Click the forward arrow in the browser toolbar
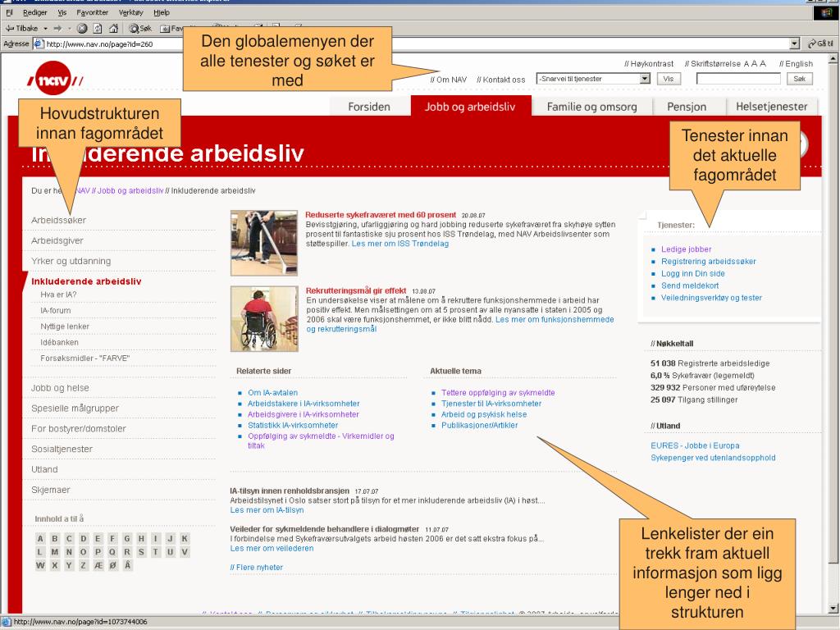The width and height of the screenshot is (840, 630). 57,29
